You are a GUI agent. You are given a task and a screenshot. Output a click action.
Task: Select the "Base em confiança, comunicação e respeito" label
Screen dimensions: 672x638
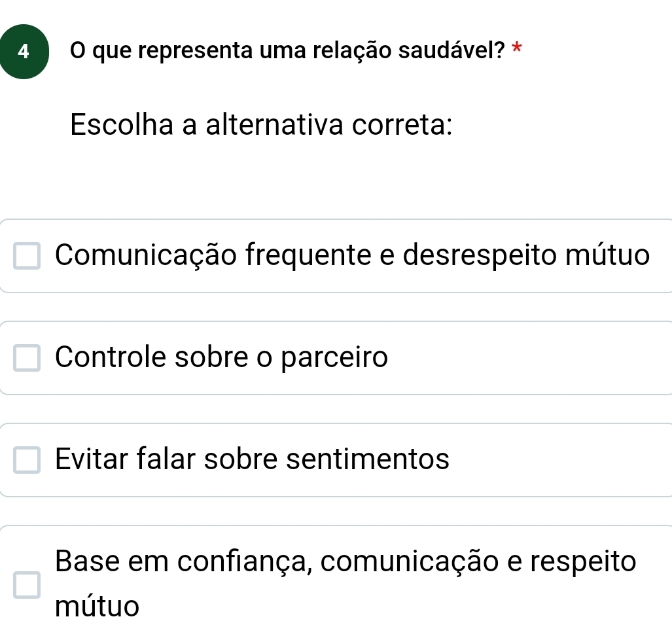345,561
